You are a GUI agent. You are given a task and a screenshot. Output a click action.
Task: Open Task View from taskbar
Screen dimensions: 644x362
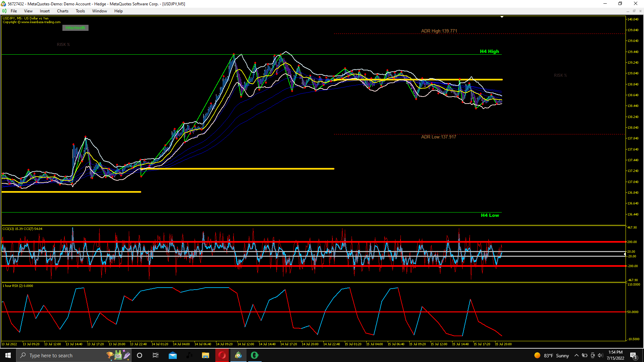(x=156, y=355)
